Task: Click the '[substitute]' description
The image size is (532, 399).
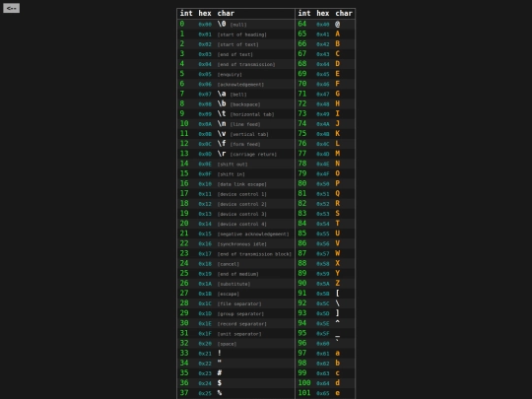Action: 233,284
